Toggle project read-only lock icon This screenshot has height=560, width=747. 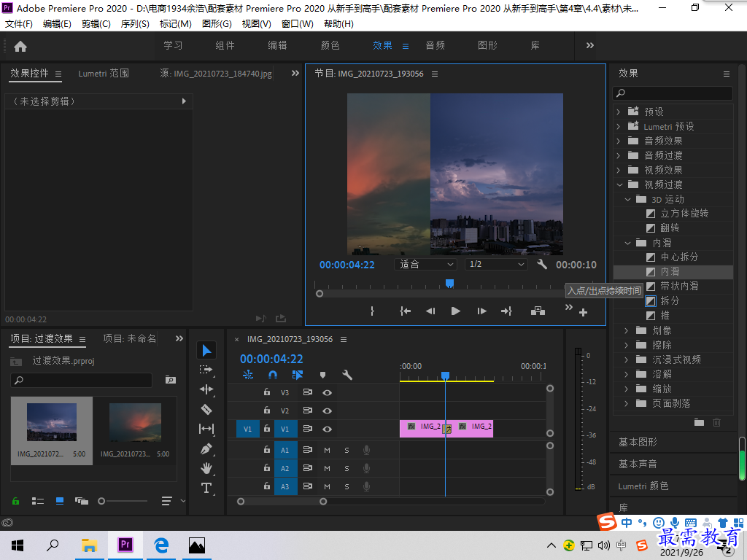coord(16,501)
